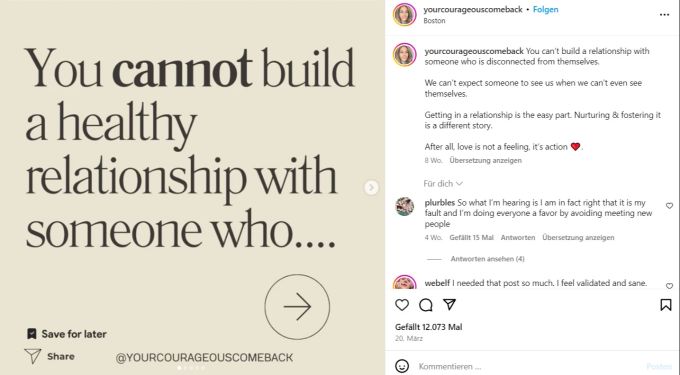Image resolution: width=680 pixels, height=375 pixels.
Task: Open the comment bubble icon
Action: [425, 305]
